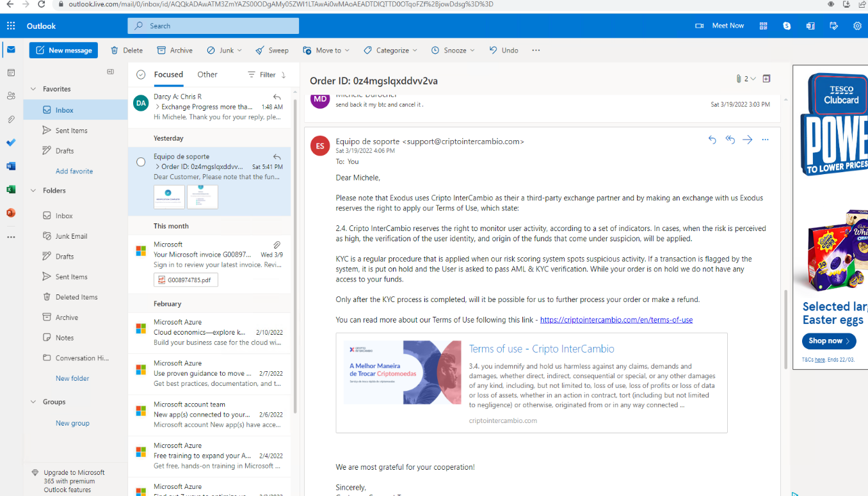Open the email in a new window
This screenshot has height=496, width=868.
coord(766,79)
